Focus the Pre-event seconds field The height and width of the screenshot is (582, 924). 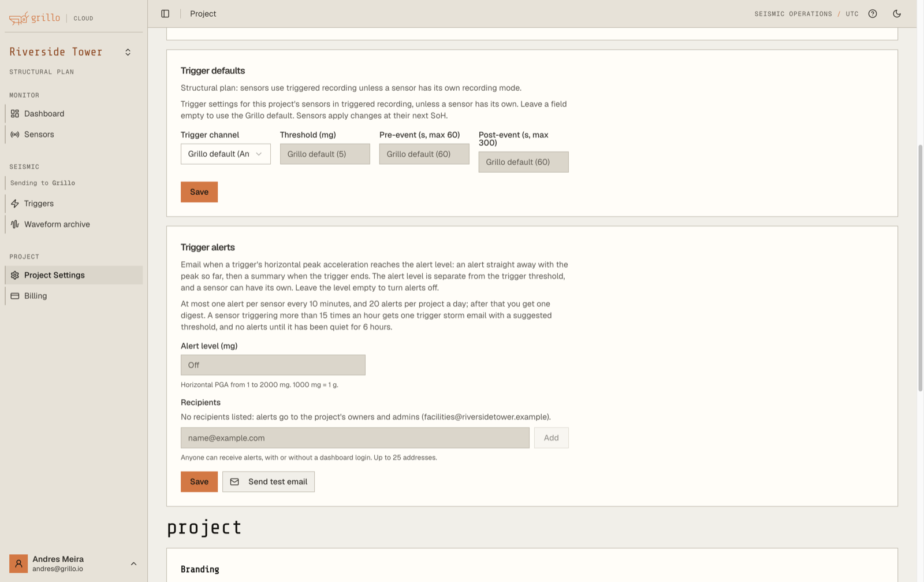[424, 154]
